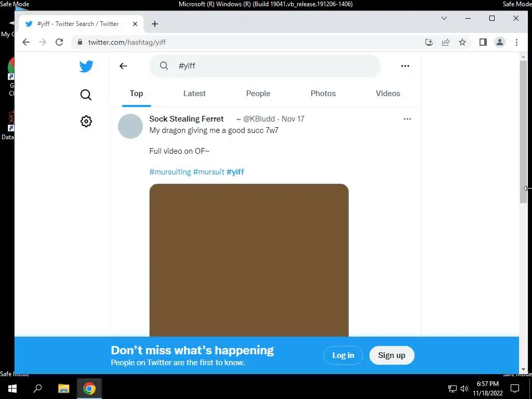Click the browser forward arrow

coord(43,42)
